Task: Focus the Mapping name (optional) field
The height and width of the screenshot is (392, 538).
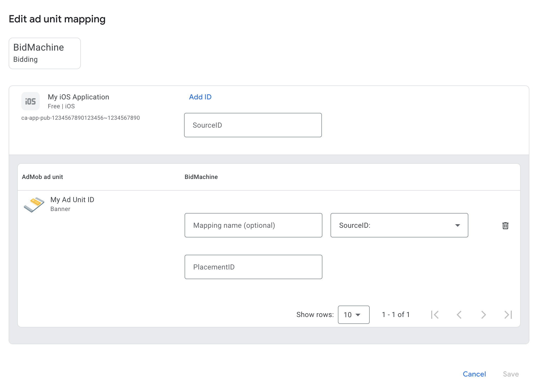Action: [253, 225]
